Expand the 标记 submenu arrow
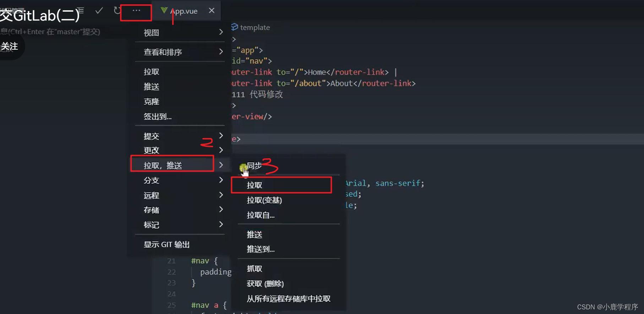644x314 pixels. coord(221,224)
